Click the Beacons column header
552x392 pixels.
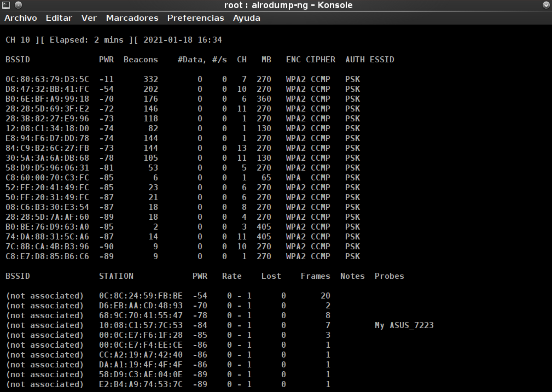141,60
